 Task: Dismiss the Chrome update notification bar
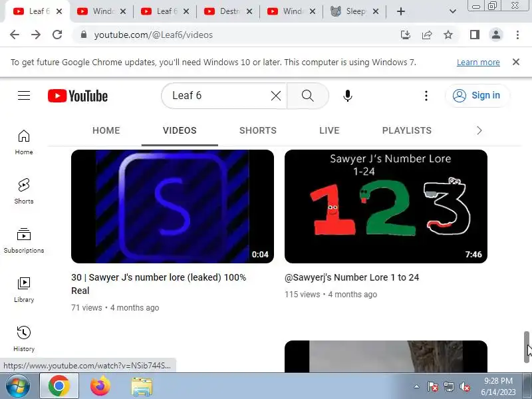pyautogui.click(x=516, y=62)
